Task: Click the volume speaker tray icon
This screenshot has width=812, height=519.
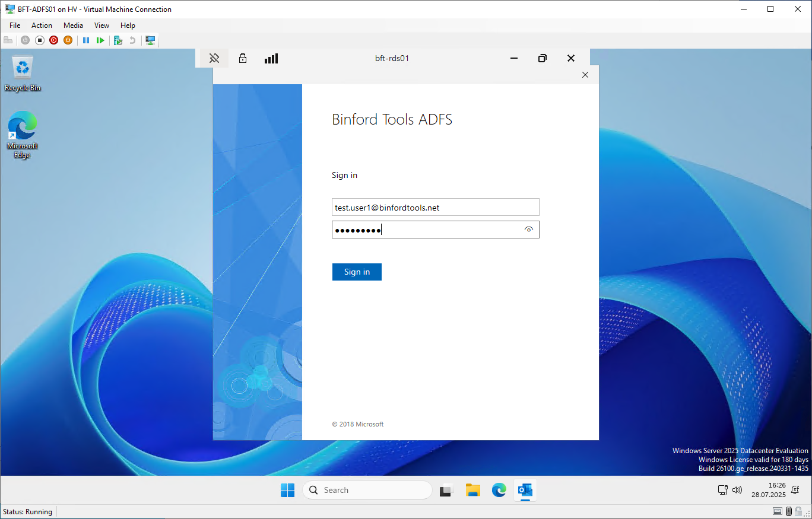Action: (x=737, y=490)
